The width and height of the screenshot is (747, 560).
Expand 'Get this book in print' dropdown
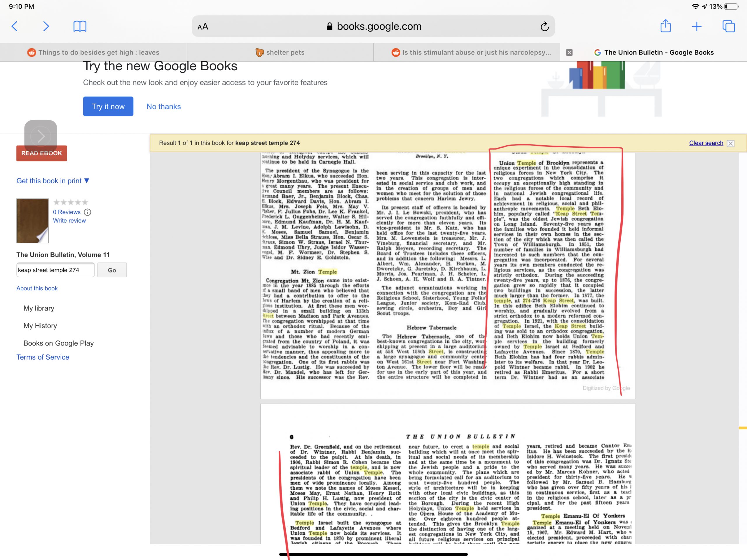point(53,181)
